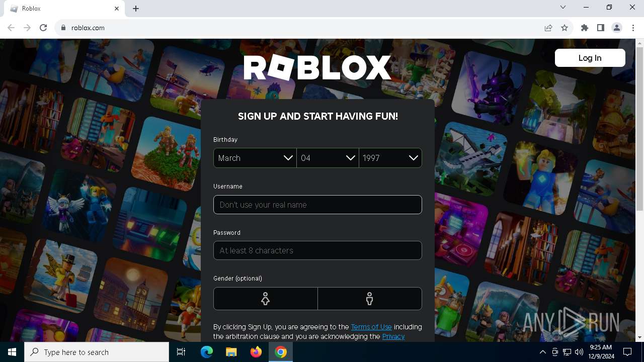Open a new tab with plus button
Image resolution: width=644 pixels, height=362 pixels.
(x=136, y=9)
